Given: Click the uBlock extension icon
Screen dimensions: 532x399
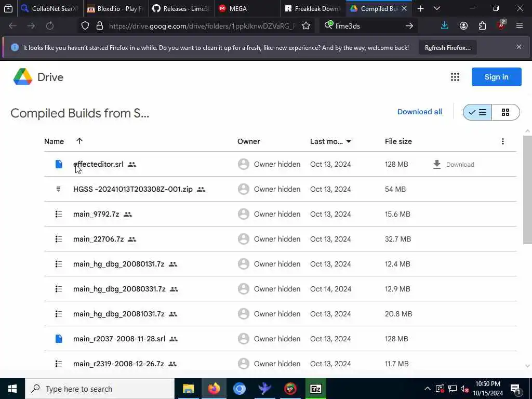Looking at the screenshot, I should (x=501, y=25).
